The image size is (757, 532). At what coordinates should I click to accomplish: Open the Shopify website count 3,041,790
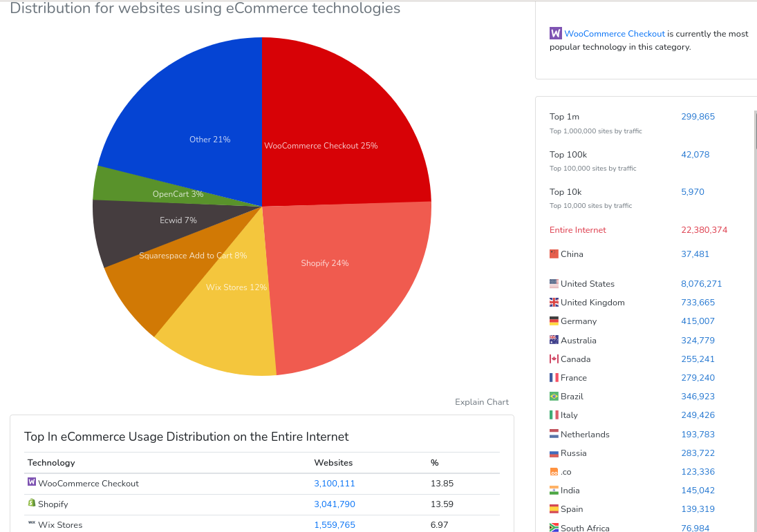(x=334, y=504)
